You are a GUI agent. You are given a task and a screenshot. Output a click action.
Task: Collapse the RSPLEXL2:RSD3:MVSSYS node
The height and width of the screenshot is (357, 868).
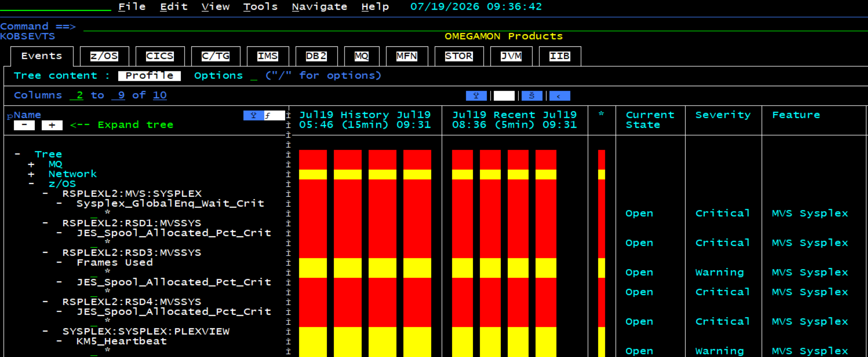click(45, 253)
